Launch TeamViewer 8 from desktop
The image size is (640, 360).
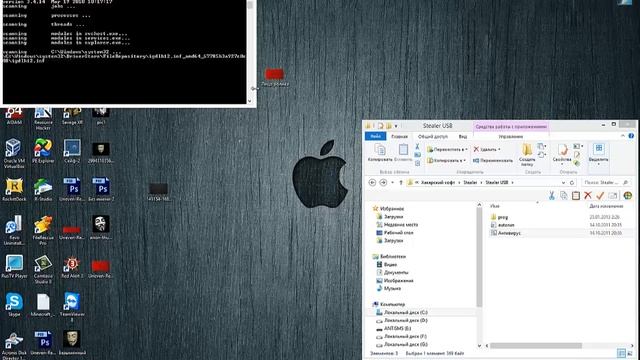(x=72, y=307)
